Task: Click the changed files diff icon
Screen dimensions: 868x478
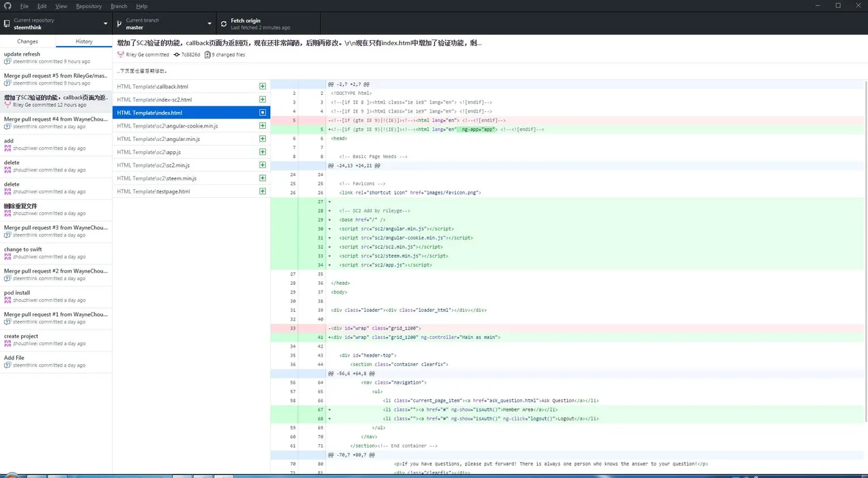Action: tap(208, 55)
